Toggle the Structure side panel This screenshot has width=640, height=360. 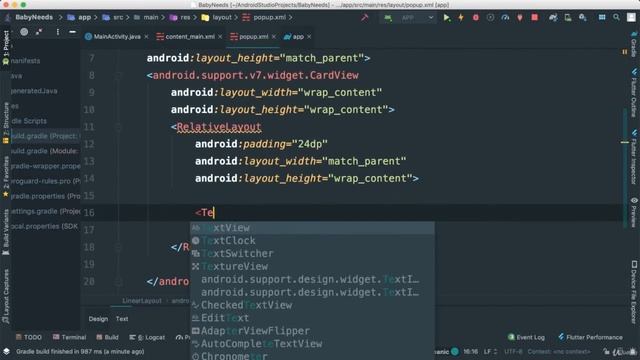click(6, 123)
